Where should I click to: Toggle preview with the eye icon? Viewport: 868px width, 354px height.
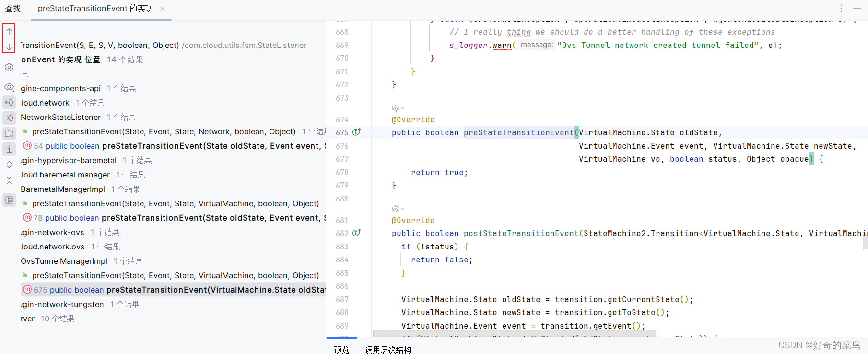[x=9, y=87]
